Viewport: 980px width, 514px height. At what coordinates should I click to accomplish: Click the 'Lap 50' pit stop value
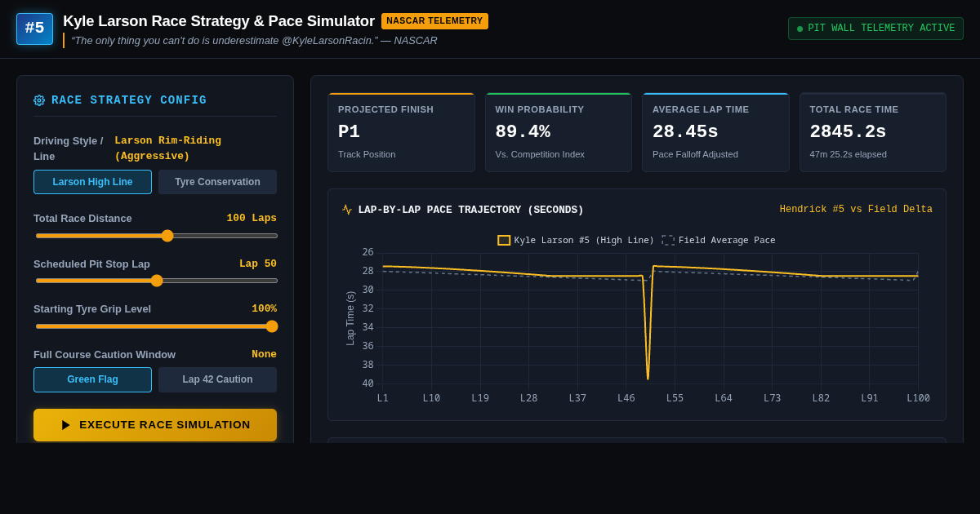(x=258, y=264)
